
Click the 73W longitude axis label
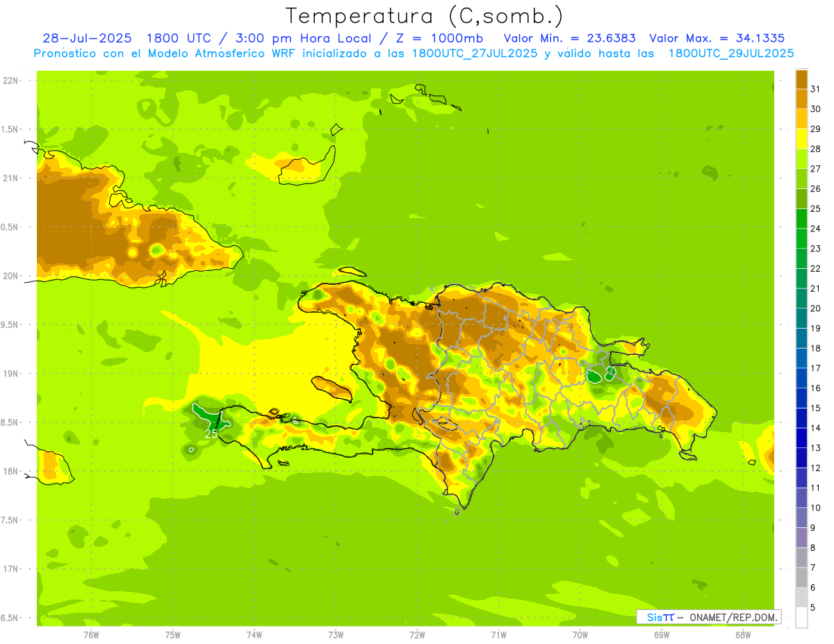coord(336,635)
